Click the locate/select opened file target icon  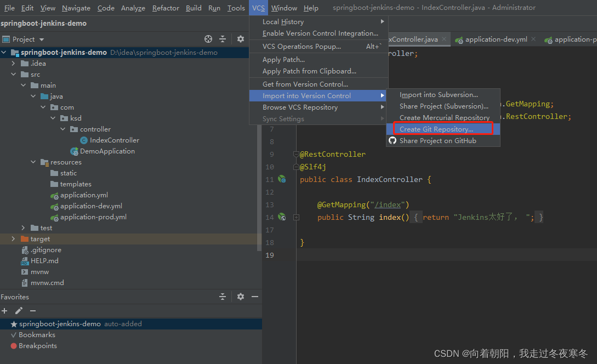point(208,39)
